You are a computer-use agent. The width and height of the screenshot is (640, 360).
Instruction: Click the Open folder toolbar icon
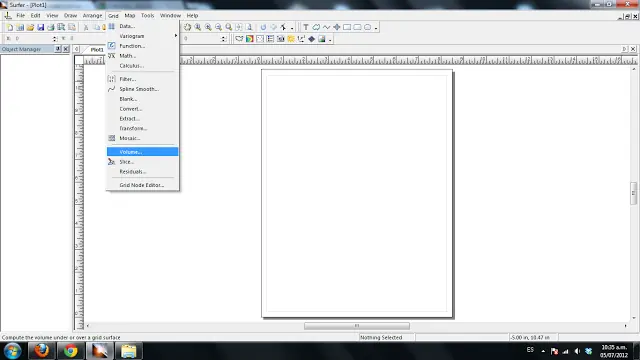coord(30,27)
